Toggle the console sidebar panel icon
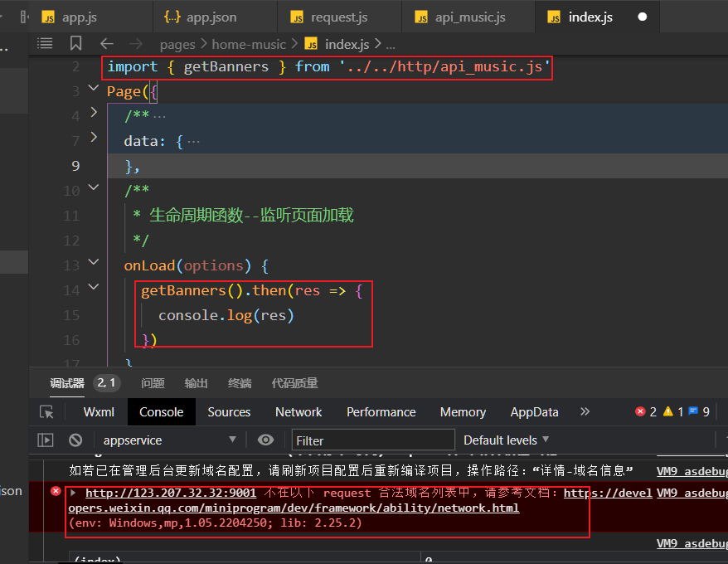Screen dimensions: 728x564 [46, 440]
